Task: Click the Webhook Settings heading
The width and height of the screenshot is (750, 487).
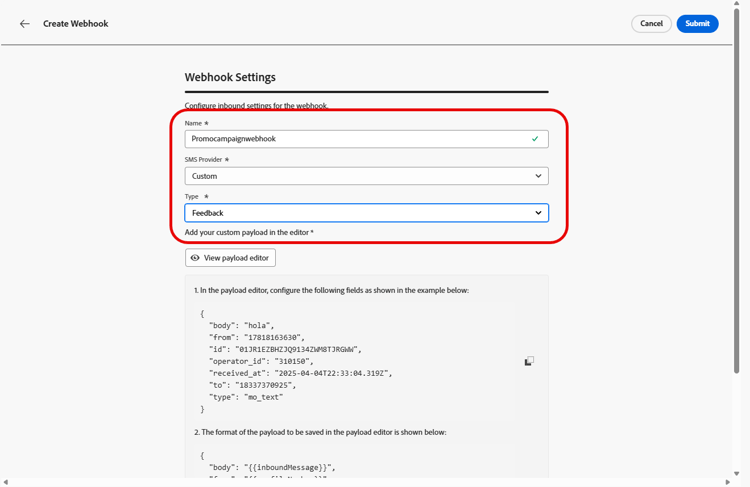Action: pyautogui.click(x=230, y=77)
